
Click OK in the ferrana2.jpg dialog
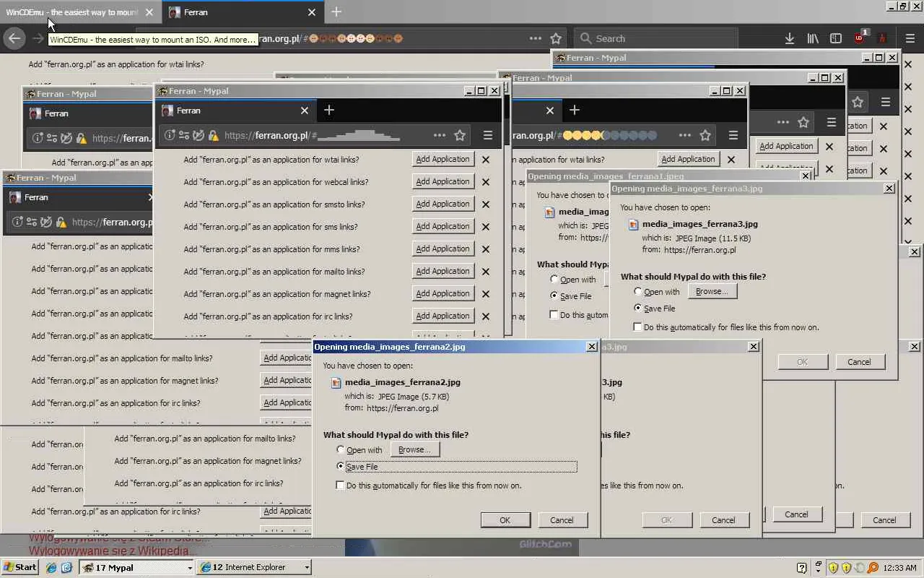tap(505, 520)
